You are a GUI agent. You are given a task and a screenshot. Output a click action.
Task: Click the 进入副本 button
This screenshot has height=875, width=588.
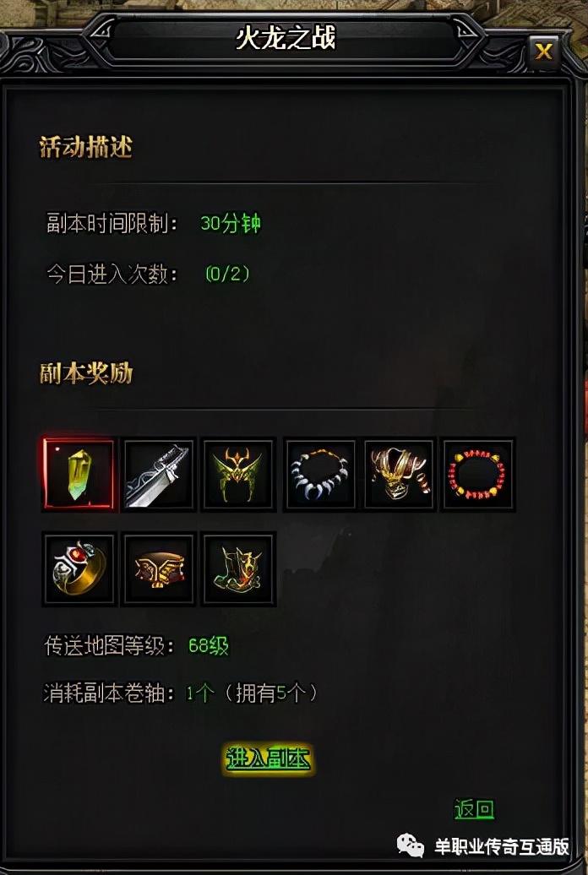tap(268, 759)
